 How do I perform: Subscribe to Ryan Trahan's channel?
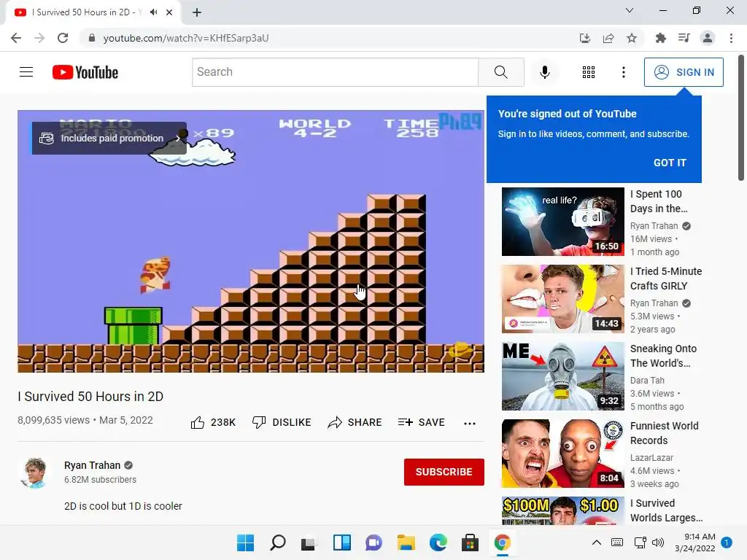(x=444, y=472)
